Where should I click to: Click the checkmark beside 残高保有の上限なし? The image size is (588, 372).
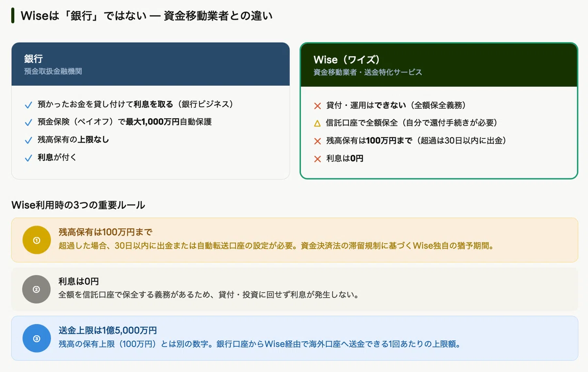(28, 140)
